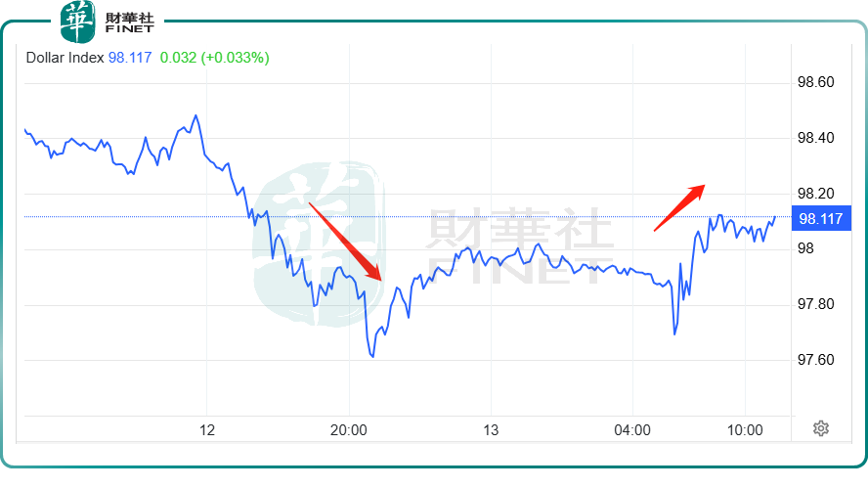Viewport: 868px width, 488px height.
Task: Click the blue 98.117 value in header
Action: (x=130, y=58)
